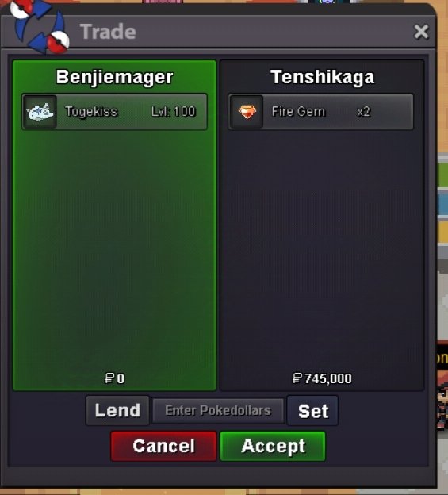Click the Togekiss sprite icon

tap(40, 112)
